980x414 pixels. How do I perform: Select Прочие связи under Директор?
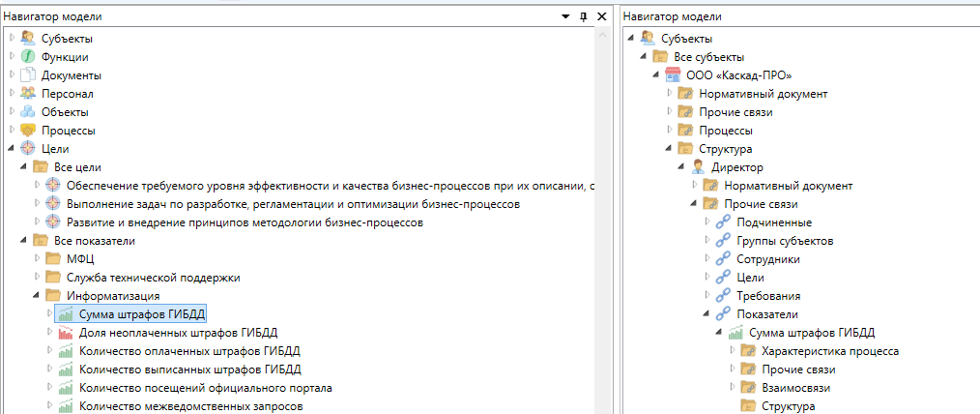761,204
